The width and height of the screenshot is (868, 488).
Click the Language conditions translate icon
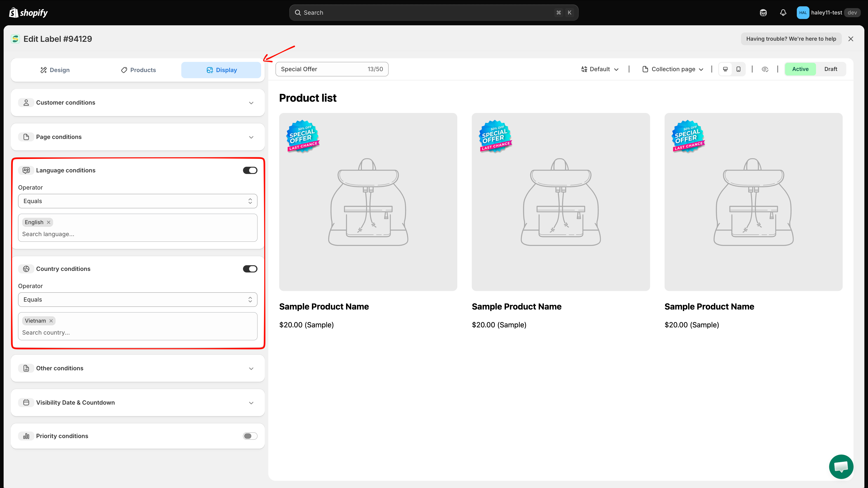(26, 170)
